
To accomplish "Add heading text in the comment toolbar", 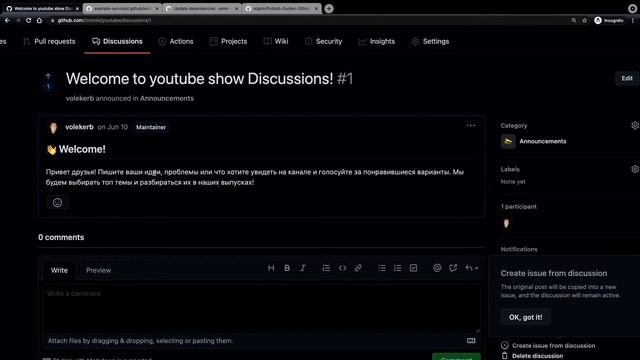I will pos(271,268).
